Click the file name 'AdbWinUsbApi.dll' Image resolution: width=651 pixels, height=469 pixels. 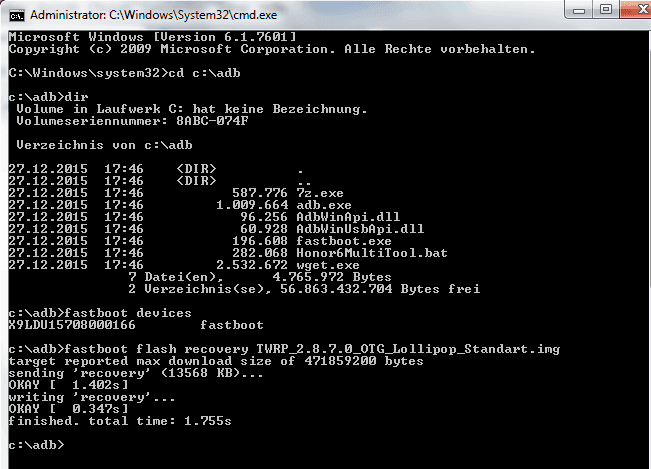(360, 229)
